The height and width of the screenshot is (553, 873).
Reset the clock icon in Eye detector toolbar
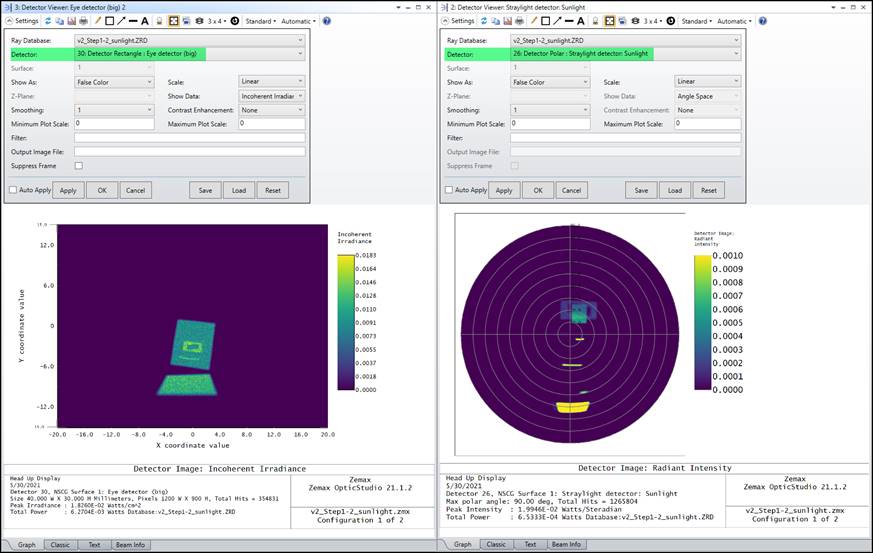point(235,21)
